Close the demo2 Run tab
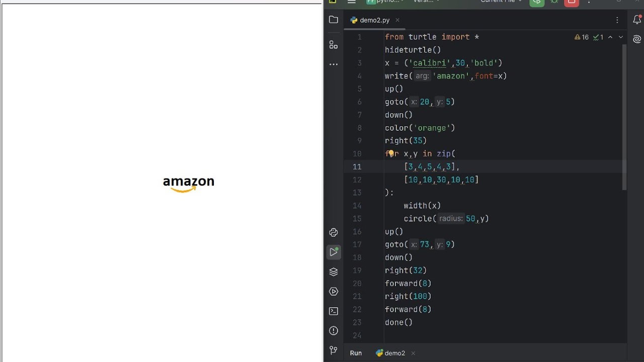644x362 pixels. tap(413, 353)
